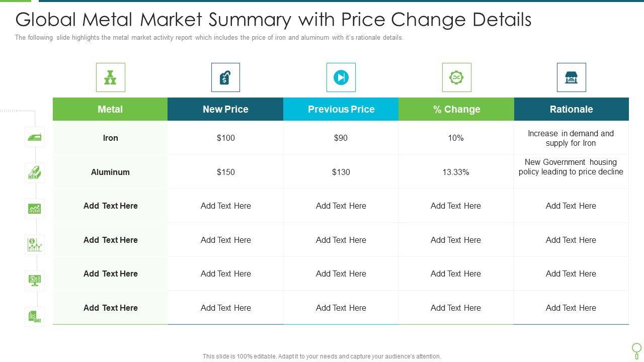
Task: Select the clothes iron icon beside Iron row
Action: click(x=35, y=137)
